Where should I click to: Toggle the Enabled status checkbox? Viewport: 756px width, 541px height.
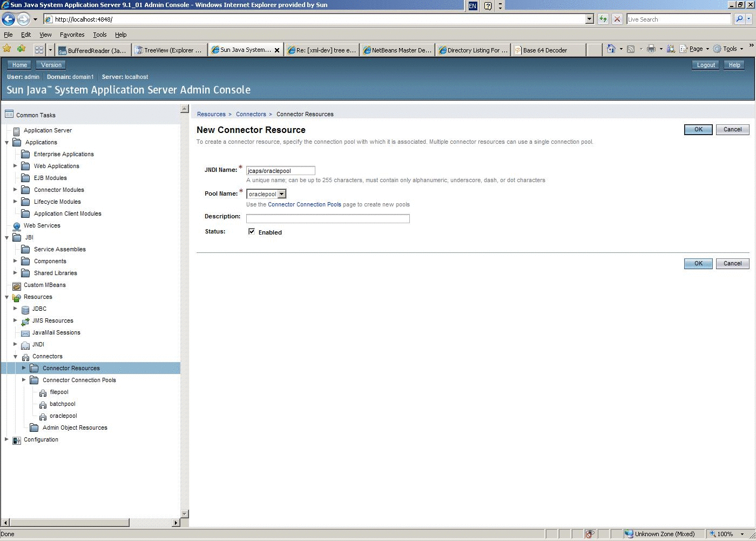pyautogui.click(x=252, y=231)
